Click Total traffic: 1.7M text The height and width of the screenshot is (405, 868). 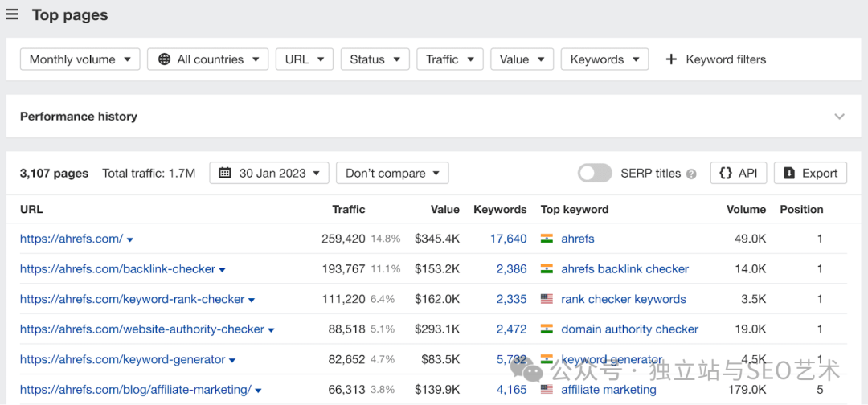point(149,174)
